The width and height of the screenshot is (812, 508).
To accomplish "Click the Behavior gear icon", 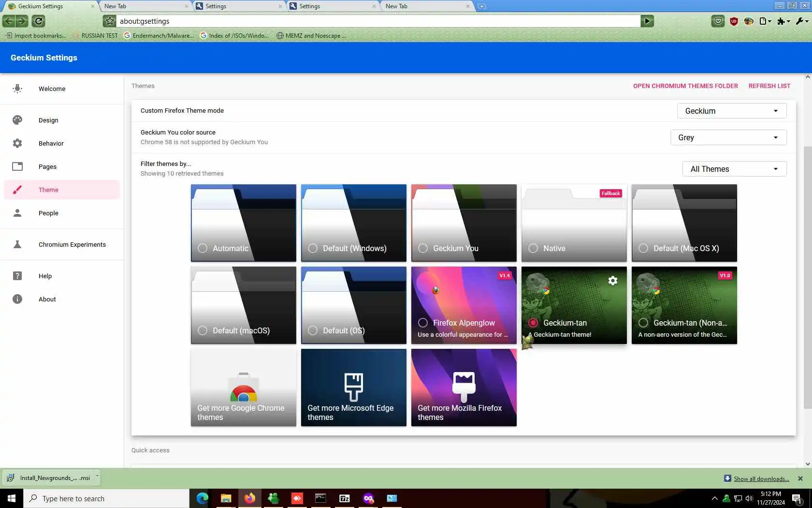I will point(17,143).
